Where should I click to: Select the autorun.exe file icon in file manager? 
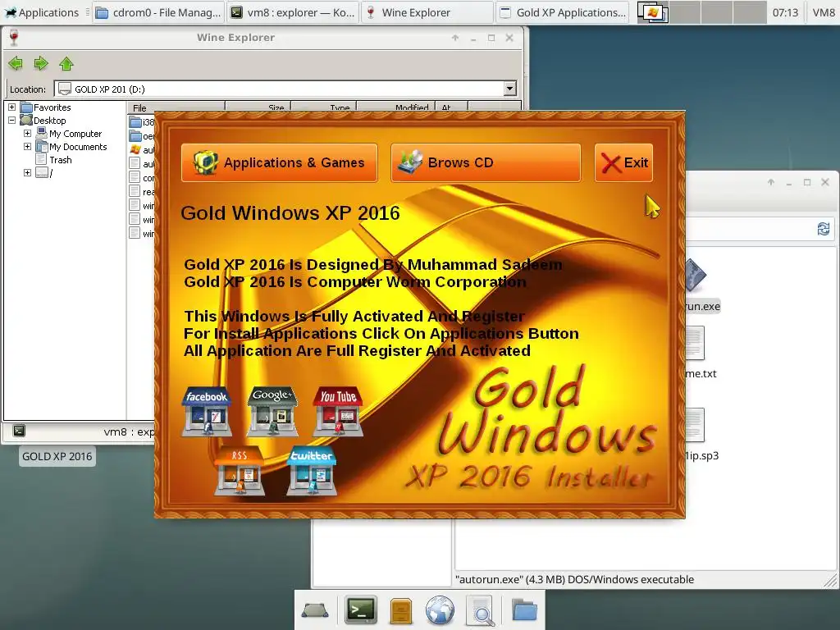coord(696,276)
